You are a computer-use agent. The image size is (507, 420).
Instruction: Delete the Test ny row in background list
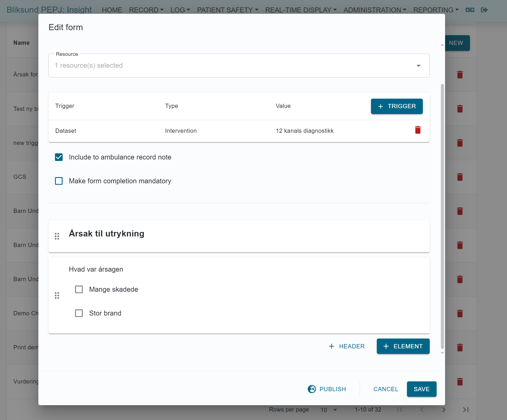[460, 109]
